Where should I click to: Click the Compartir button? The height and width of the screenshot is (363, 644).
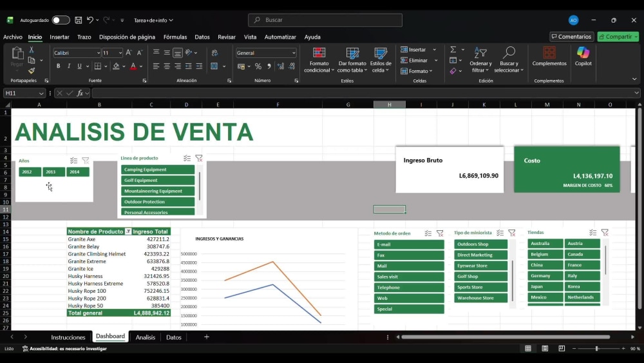[618, 37]
